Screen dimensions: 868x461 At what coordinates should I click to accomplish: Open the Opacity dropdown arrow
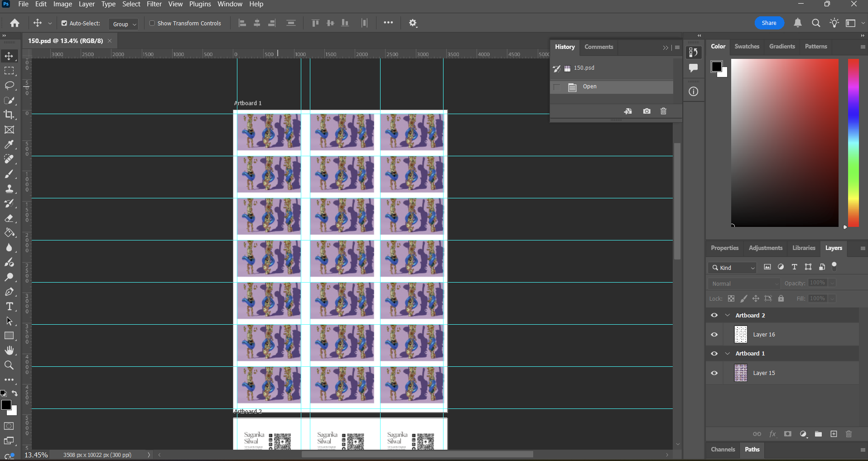point(832,283)
